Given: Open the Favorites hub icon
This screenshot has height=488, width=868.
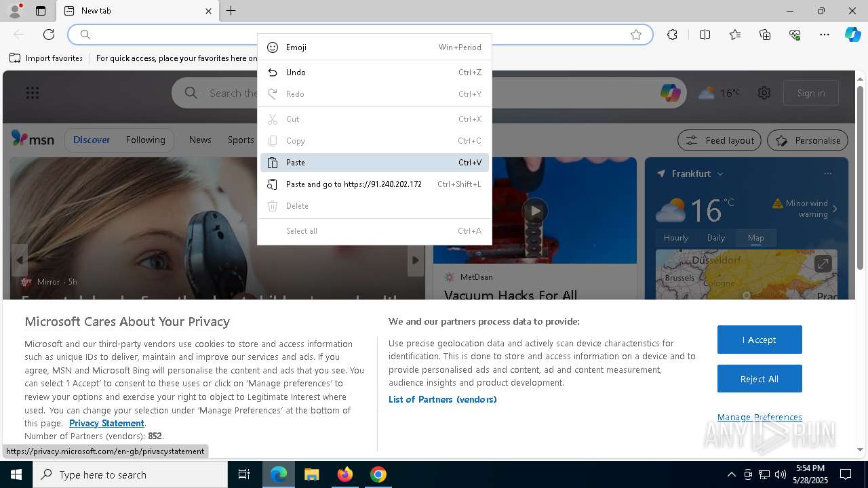Looking at the screenshot, I should [x=735, y=35].
